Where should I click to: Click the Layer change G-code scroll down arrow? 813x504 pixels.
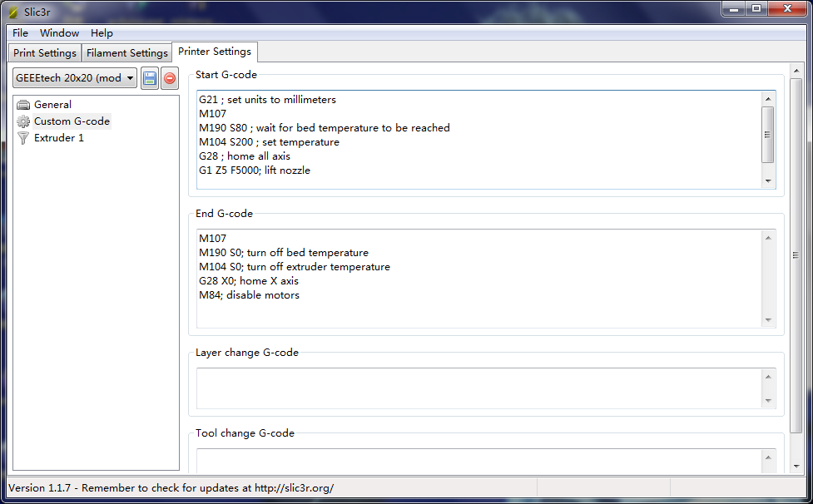pos(768,400)
